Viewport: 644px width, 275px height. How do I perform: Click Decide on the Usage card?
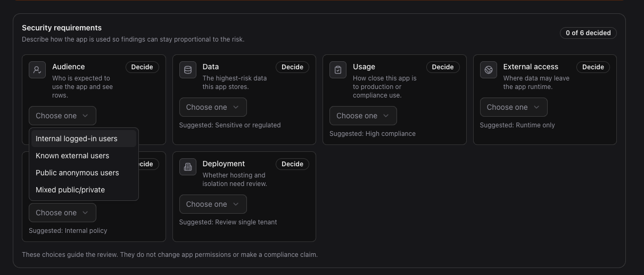click(x=443, y=67)
